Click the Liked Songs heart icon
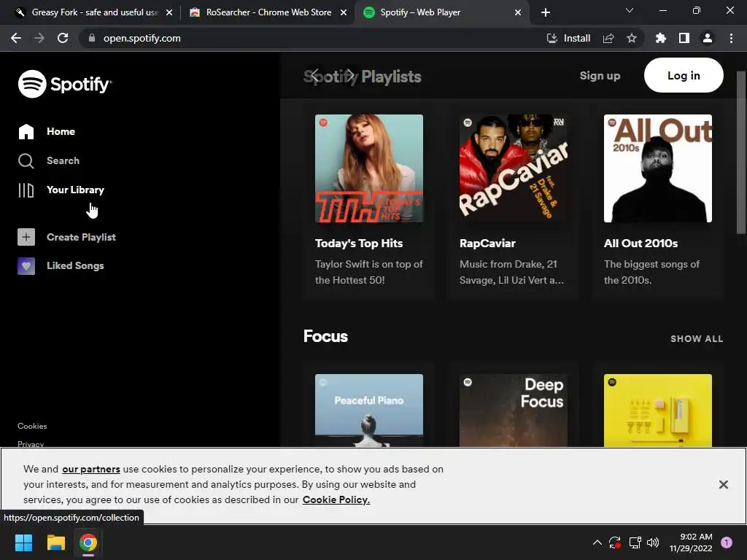This screenshot has width=747, height=560. (x=26, y=265)
